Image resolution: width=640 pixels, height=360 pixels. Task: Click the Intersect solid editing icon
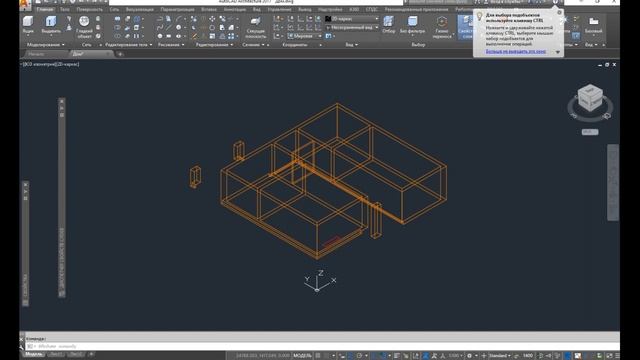coord(118,36)
